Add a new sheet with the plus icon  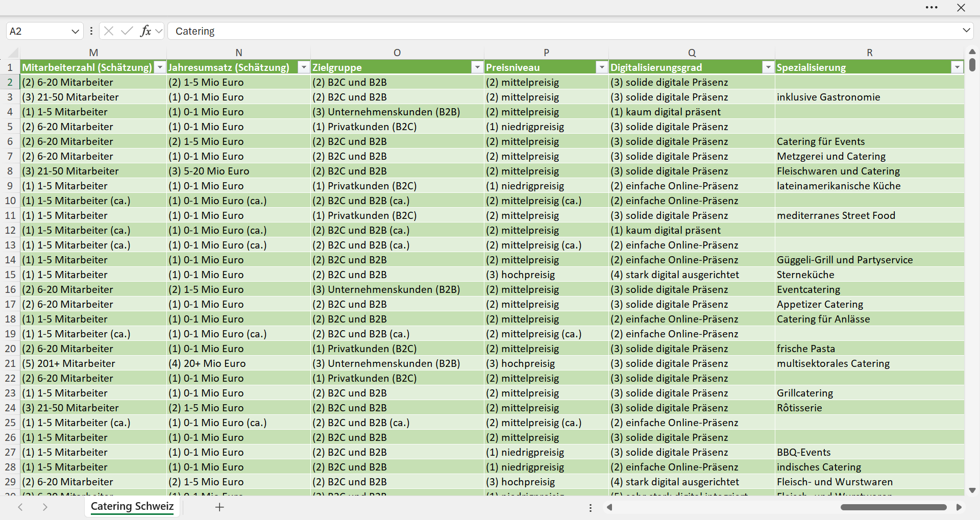click(x=219, y=507)
